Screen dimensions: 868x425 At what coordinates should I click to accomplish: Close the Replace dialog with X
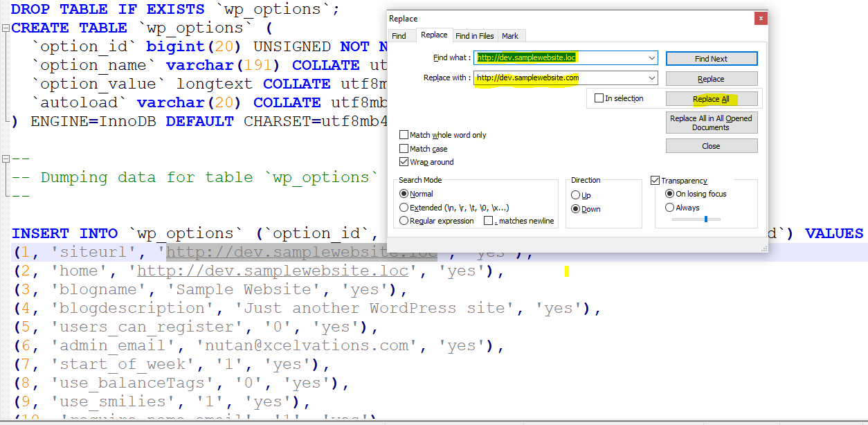(x=761, y=19)
